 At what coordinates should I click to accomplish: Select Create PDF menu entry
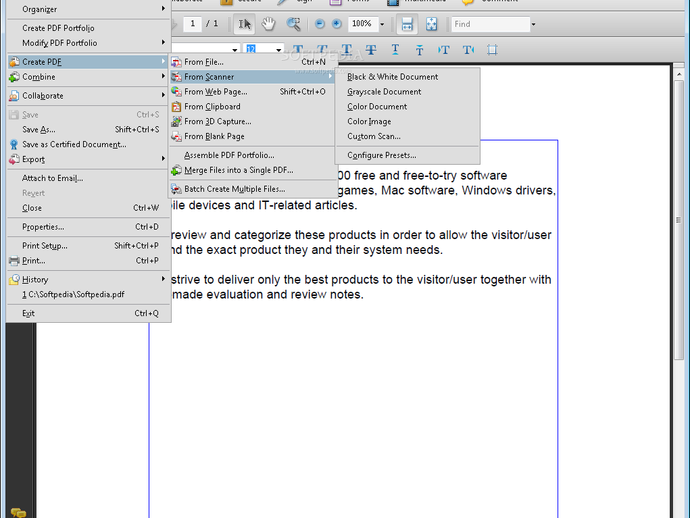[88, 62]
